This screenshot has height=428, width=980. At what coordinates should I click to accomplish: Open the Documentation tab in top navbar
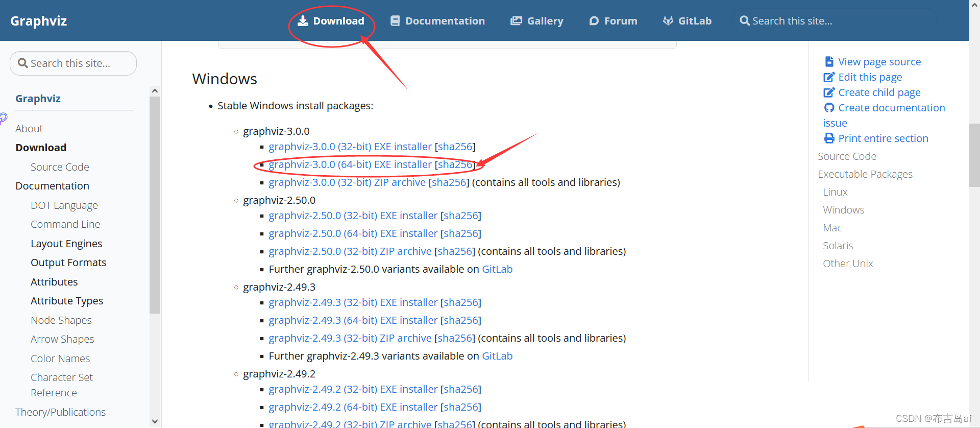437,20
